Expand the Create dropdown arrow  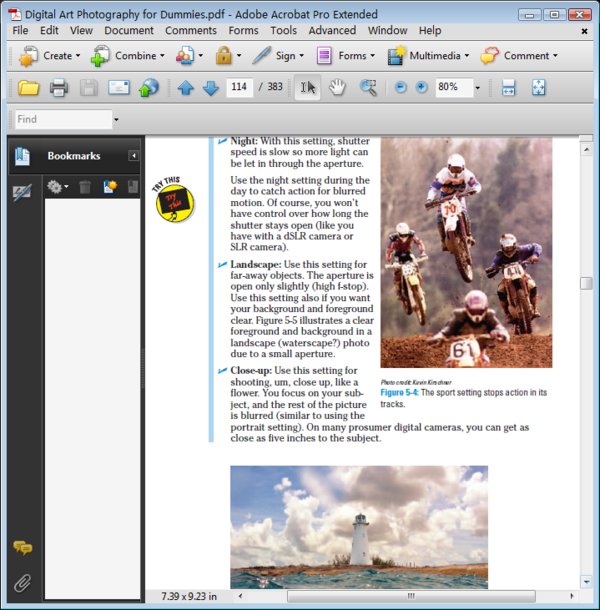78,56
